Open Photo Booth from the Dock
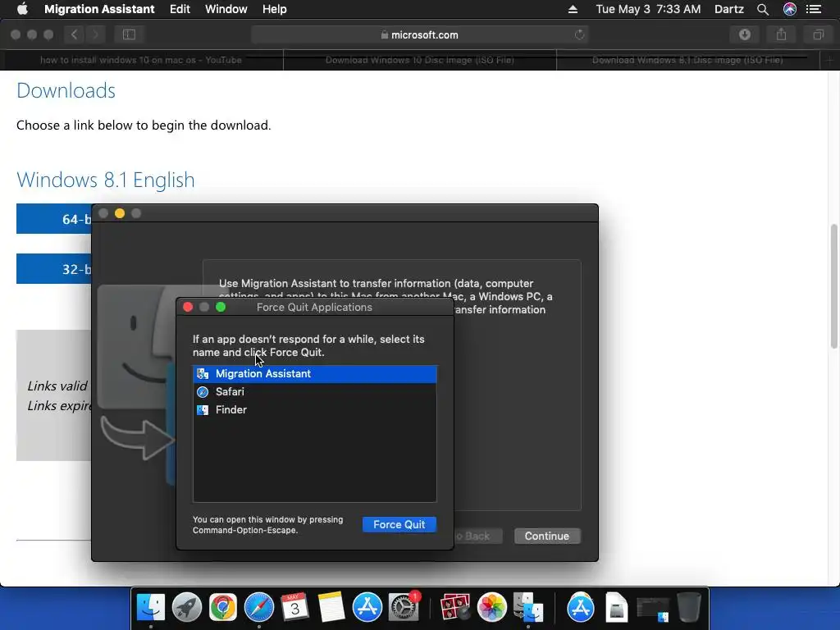 coord(454,607)
